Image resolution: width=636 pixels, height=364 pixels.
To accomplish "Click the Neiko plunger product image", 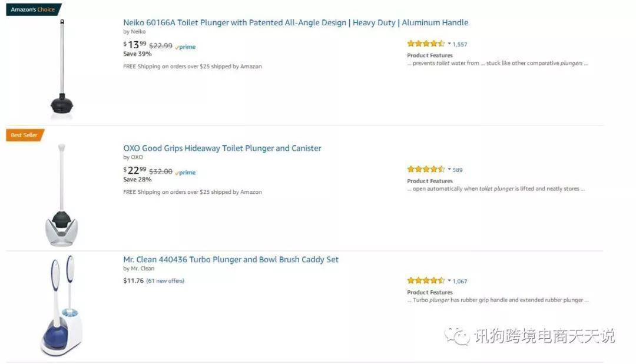I will coord(62,68).
